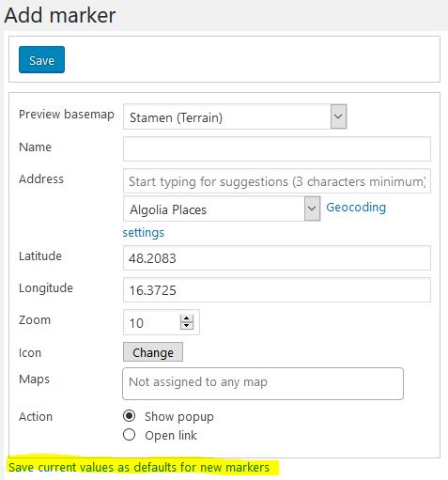
Task: Click the blue Save button
Action: tap(41, 59)
